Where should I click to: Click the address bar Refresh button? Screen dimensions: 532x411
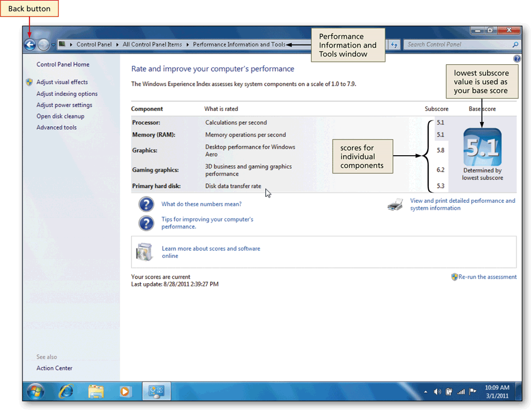coord(394,44)
